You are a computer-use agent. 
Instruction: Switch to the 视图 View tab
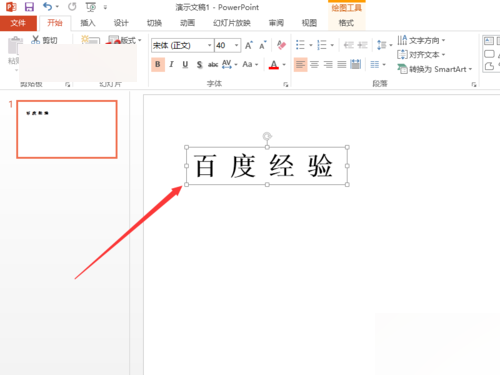coord(309,23)
